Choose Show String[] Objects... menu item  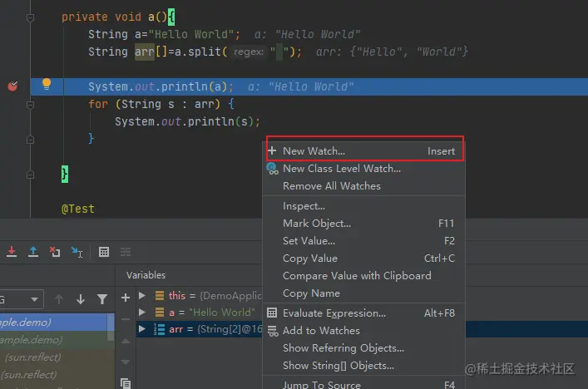pos(364,366)
